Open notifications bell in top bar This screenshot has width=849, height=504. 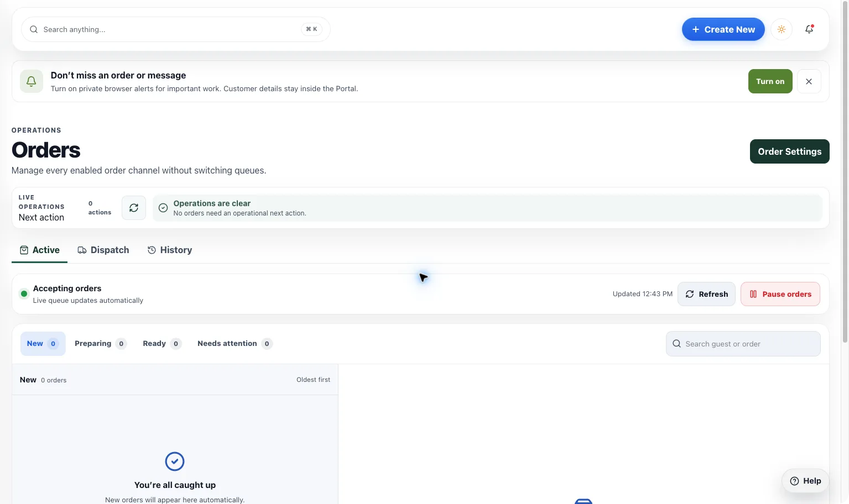(809, 29)
